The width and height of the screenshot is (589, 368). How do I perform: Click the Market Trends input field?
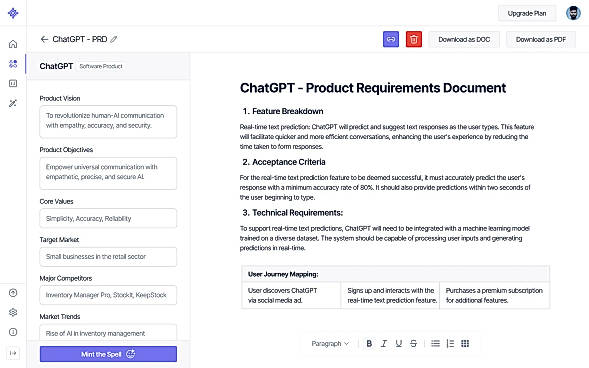pyautogui.click(x=108, y=332)
